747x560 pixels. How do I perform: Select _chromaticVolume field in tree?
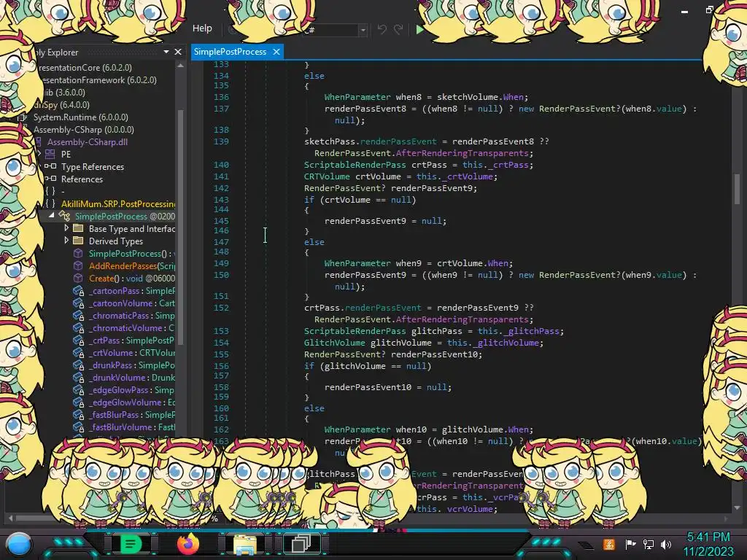coord(131,327)
